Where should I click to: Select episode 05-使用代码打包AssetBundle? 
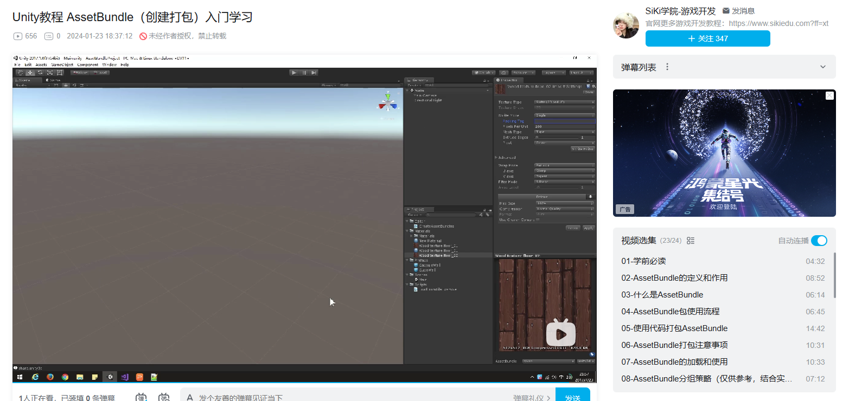pos(674,328)
